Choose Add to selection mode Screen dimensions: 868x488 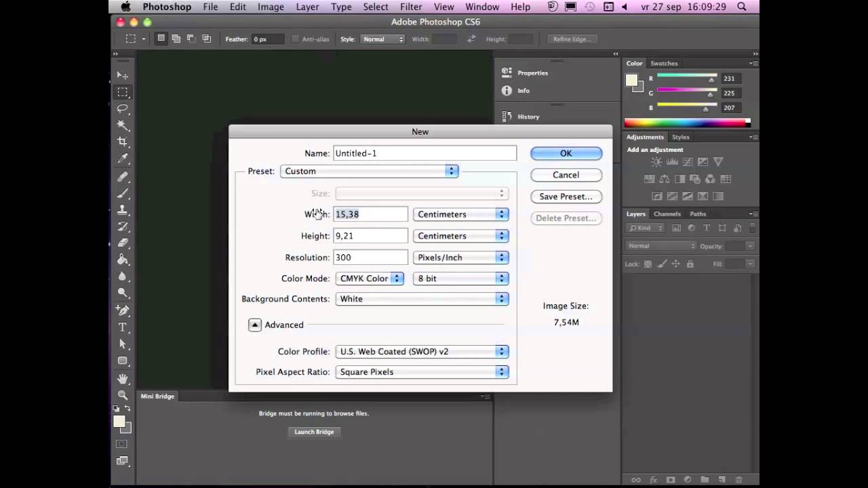point(176,39)
